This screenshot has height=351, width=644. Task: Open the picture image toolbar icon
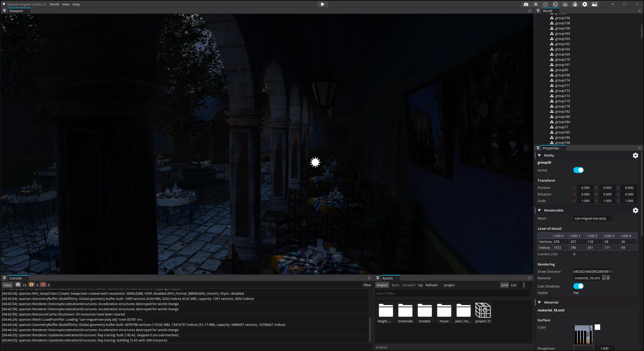click(x=594, y=4)
